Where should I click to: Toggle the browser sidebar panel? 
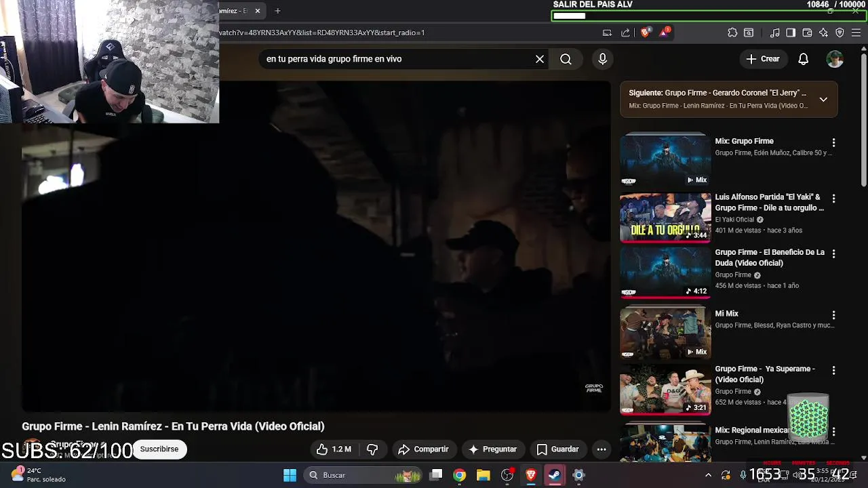click(x=791, y=33)
